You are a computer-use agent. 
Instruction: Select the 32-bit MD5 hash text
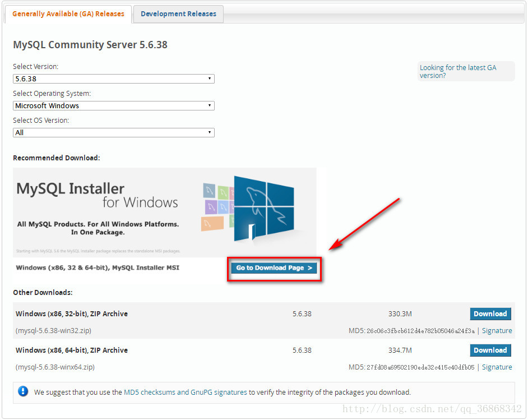[420, 331]
